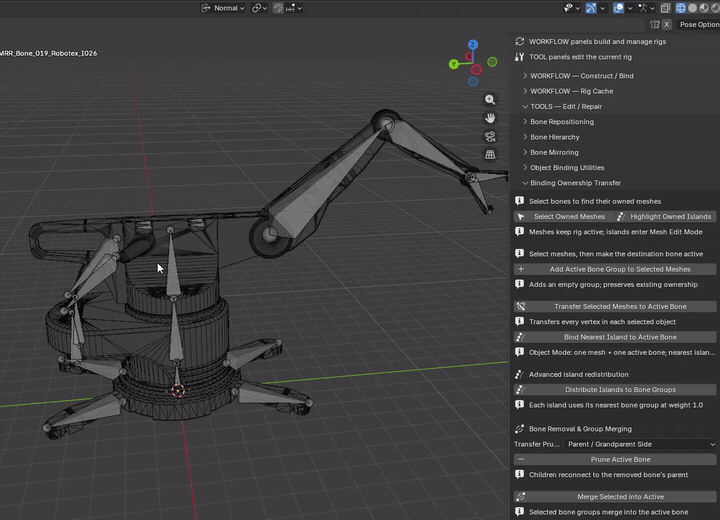Click info icon beside Select meshes, then make
Image resolution: width=720 pixels, height=520 pixels.
[x=519, y=254]
